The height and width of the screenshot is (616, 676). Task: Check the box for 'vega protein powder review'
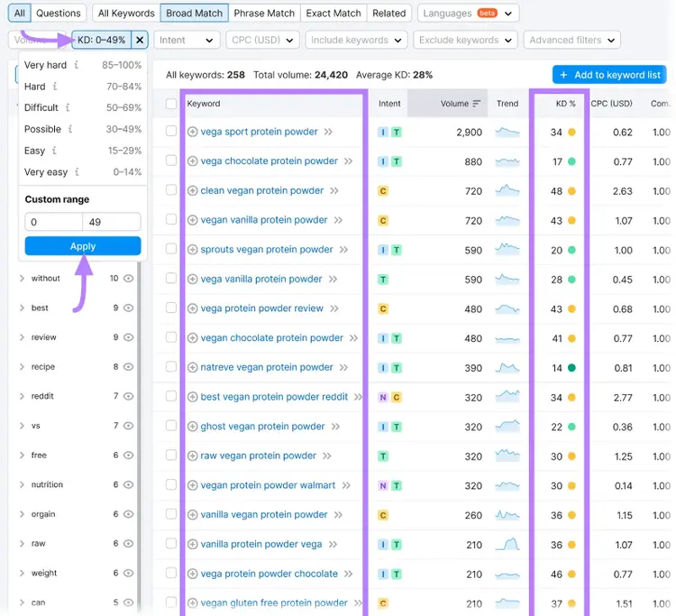coord(171,308)
